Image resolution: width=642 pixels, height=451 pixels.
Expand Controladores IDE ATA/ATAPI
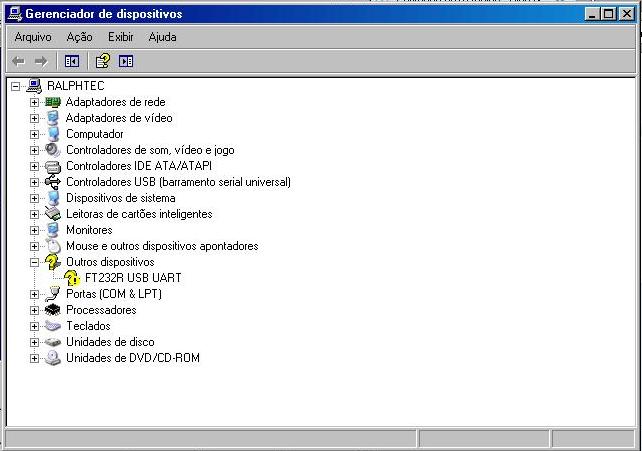34,166
